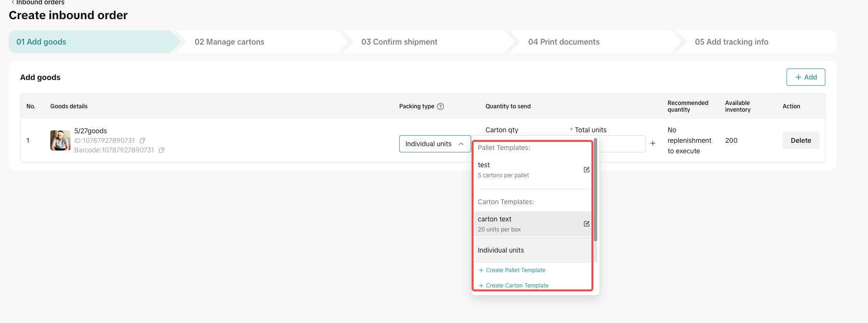Click Create Carton Template link
The image size is (868, 323).
click(517, 286)
